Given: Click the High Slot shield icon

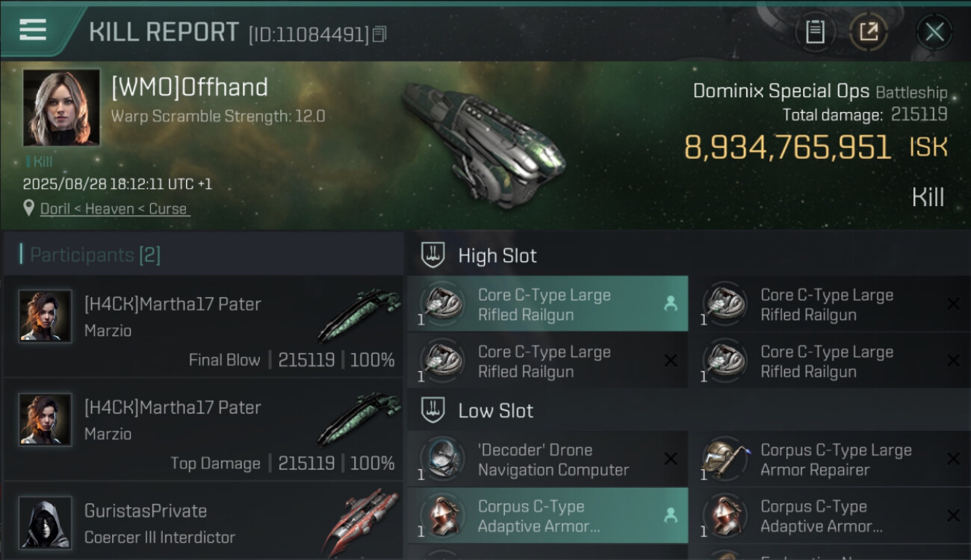Looking at the screenshot, I should 434,255.
